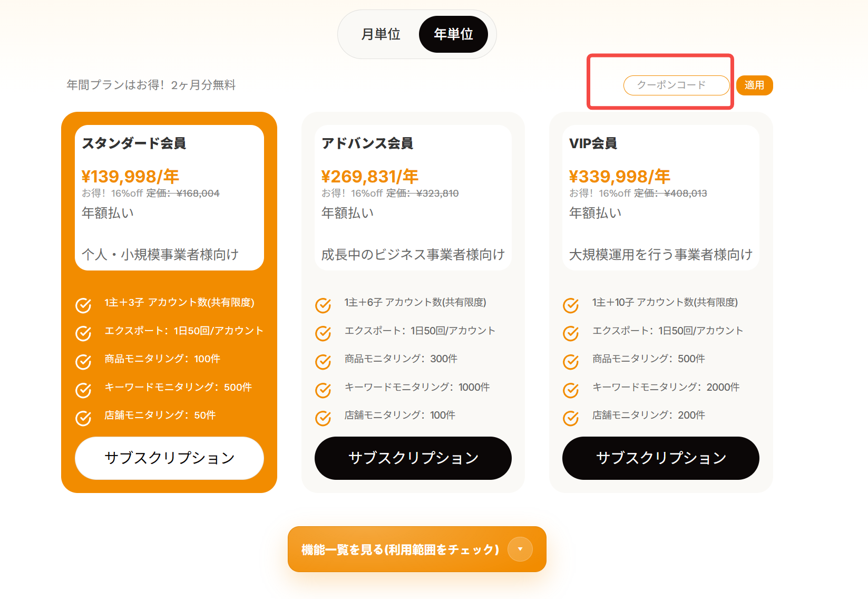The width and height of the screenshot is (868, 599).
Task: Click check icon beside キーワードモニタリング:1000件
Action: (x=323, y=390)
